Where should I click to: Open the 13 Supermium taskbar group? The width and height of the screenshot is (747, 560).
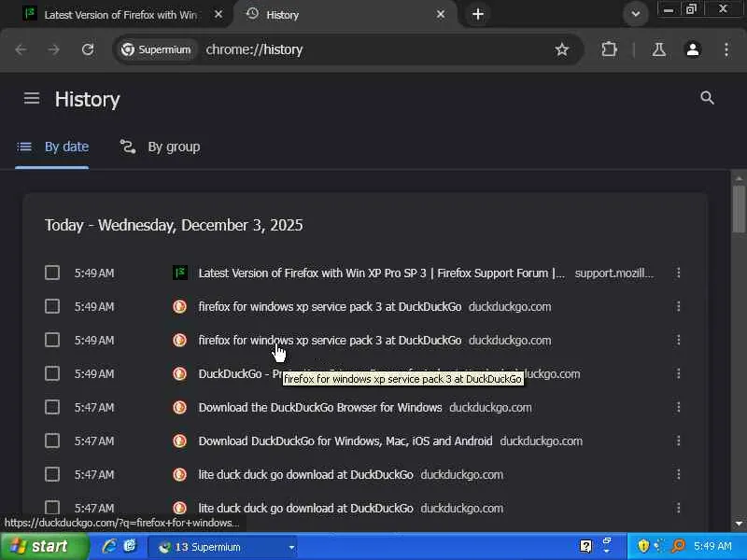coord(220,547)
